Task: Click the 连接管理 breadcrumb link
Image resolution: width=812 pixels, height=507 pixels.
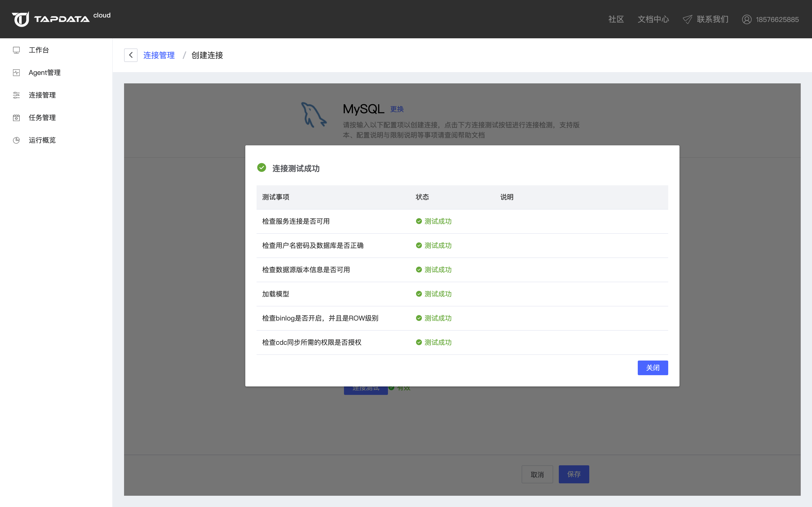Action: [x=159, y=55]
